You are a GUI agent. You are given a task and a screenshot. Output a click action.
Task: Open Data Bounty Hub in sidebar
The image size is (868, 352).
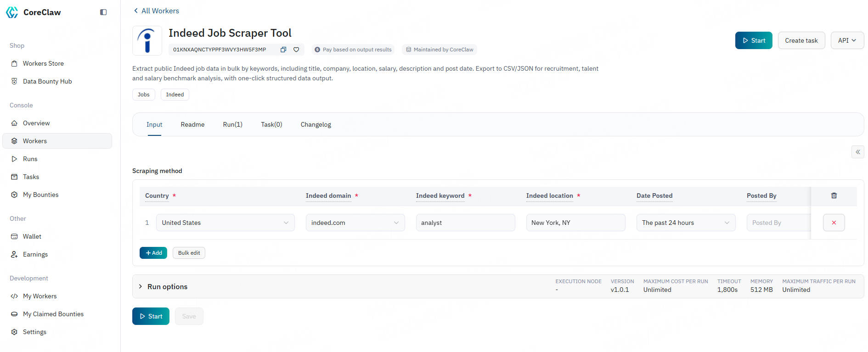(47, 81)
